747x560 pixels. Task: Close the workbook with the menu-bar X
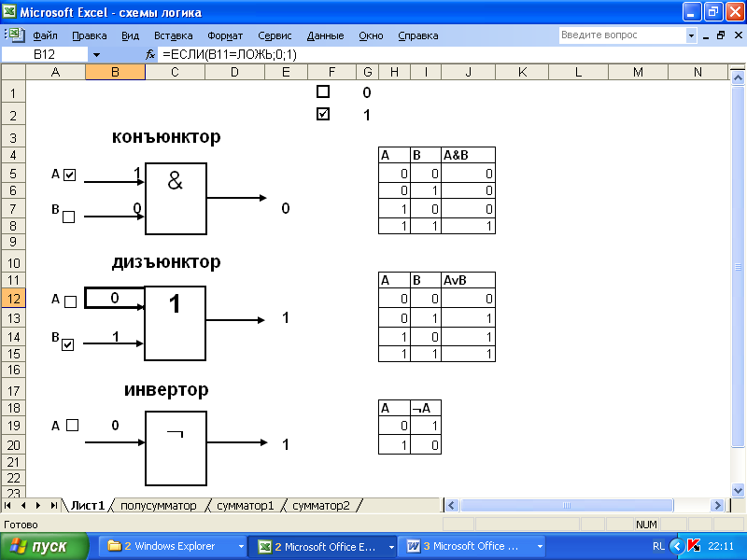pyautogui.click(x=739, y=35)
